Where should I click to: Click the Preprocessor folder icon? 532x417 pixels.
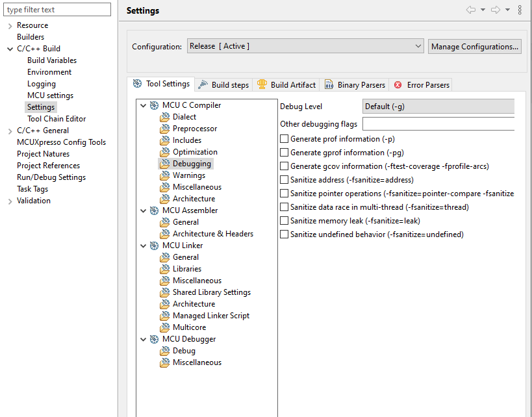pyautogui.click(x=165, y=128)
